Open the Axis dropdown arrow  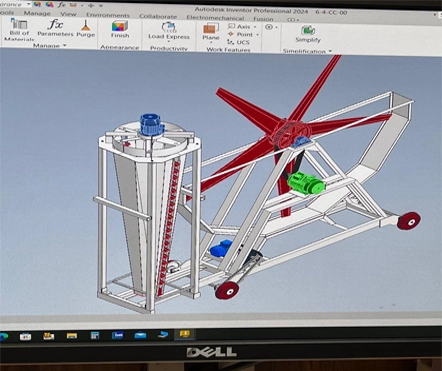pyautogui.click(x=255, y=27)
